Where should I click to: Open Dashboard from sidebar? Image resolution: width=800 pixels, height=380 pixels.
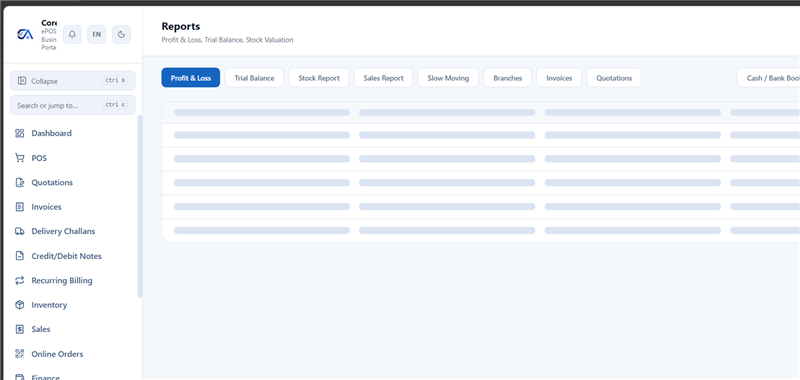(51, 133)
